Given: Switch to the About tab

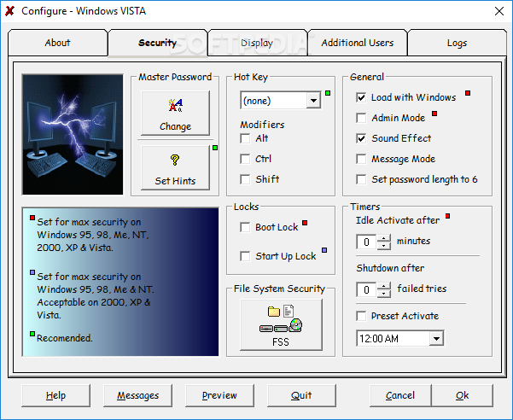Looking at the screenshot, I should (57, 43).
